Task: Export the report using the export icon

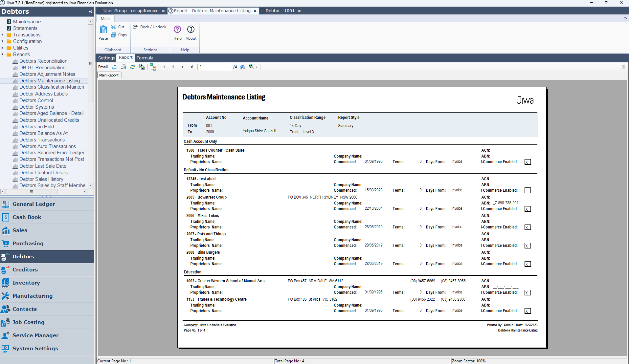Action: pyautogui.click(x=114, y=67)
